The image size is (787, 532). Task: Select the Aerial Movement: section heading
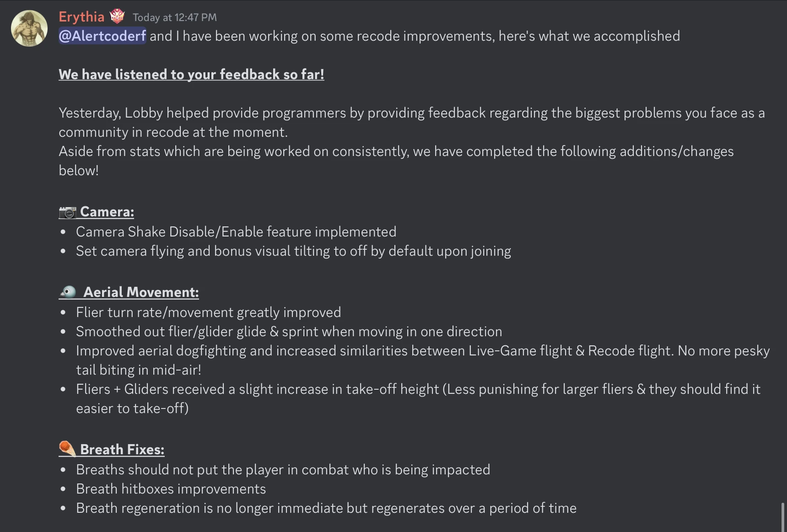140,291
